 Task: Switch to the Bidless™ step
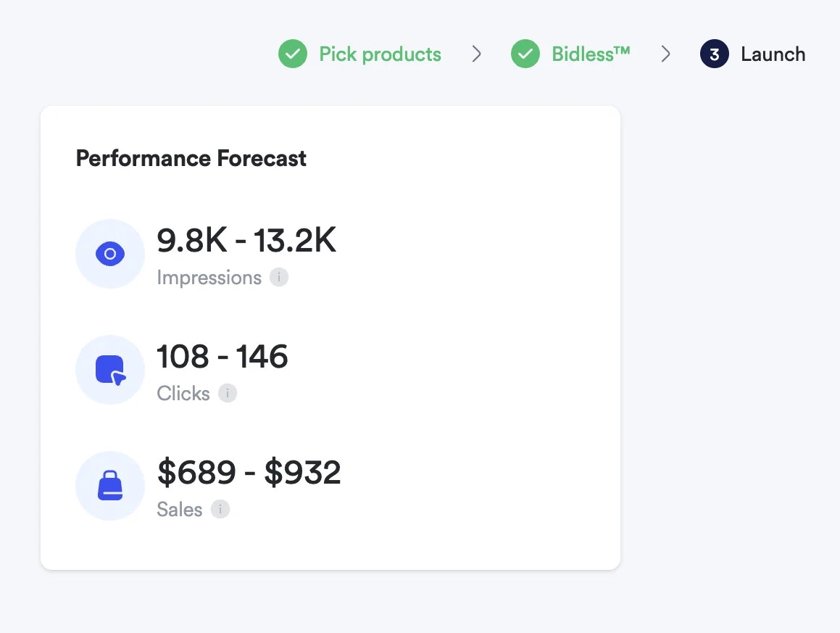click(x=590, y=54)
